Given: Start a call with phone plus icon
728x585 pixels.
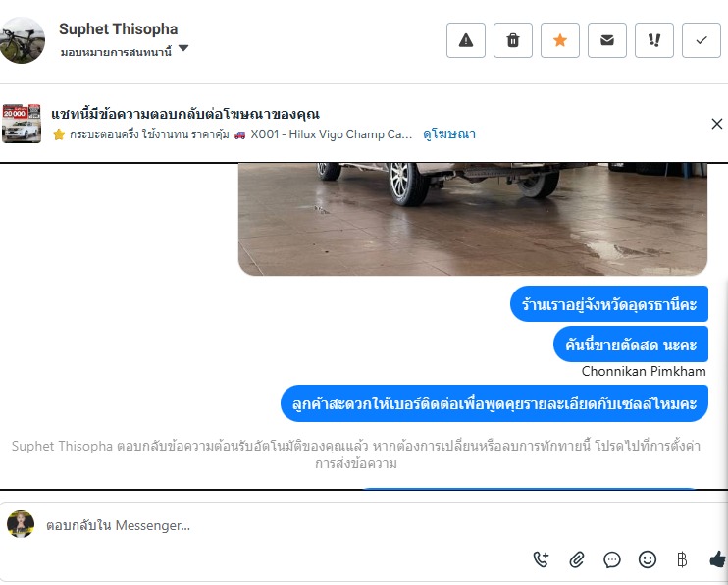Looking at the screenshot, I should (x=541, y=559).
